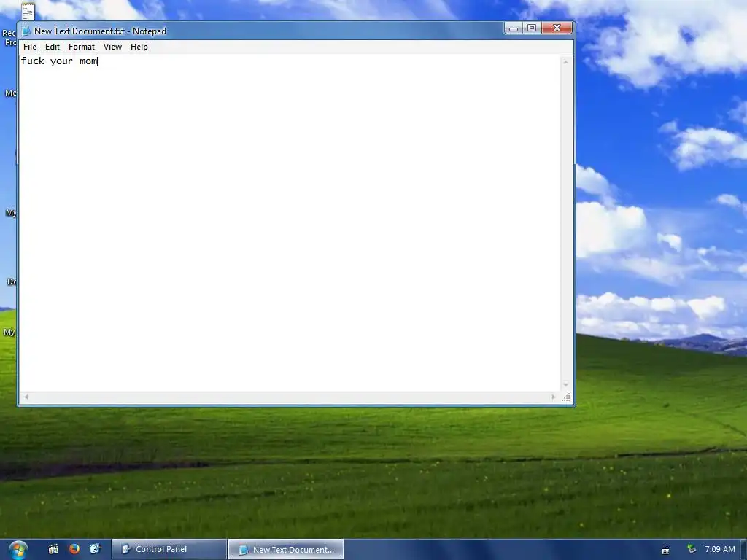Click the 7:09 AM system clock
747x560 pixels.
(x=720, y=549)
